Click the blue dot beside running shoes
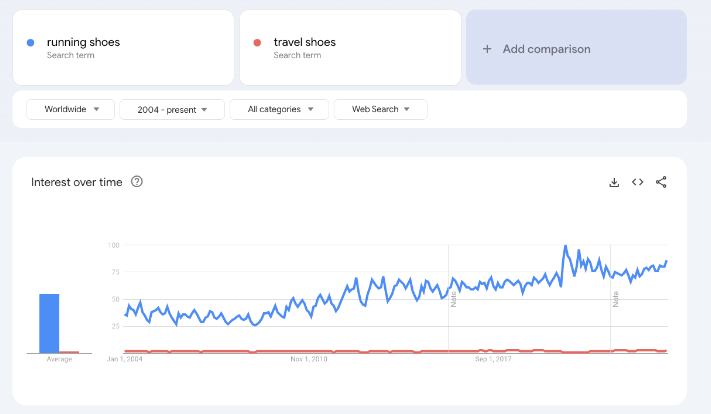 pos(31,42)
